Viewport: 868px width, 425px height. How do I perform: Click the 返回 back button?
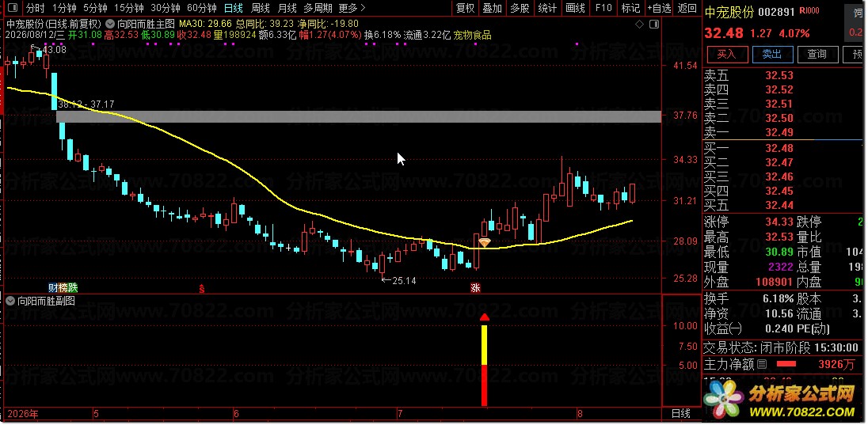687,8
